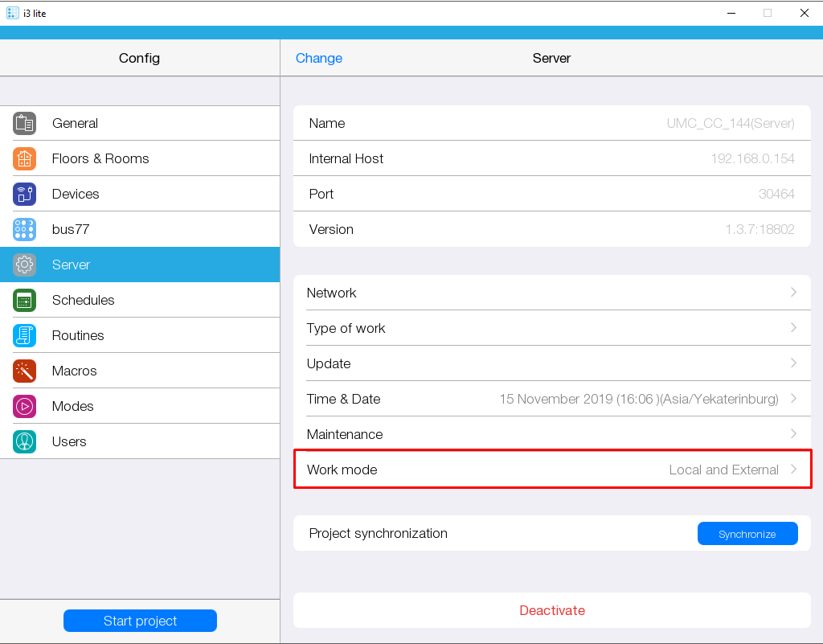This screenshot has height=644, width=823.
Task: Open Time & Date settings
Action: 551,399
